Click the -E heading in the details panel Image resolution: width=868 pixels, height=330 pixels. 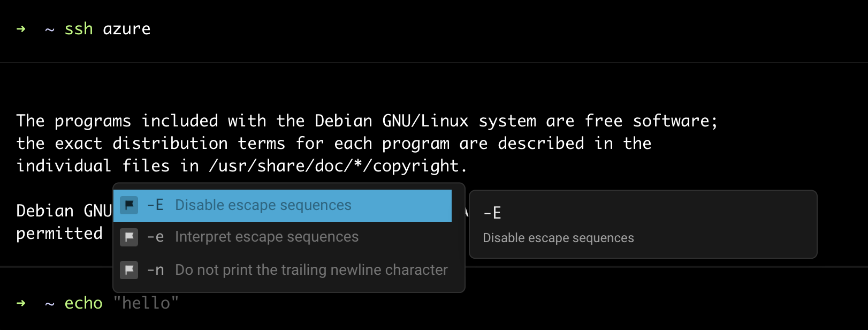(492, 213)
